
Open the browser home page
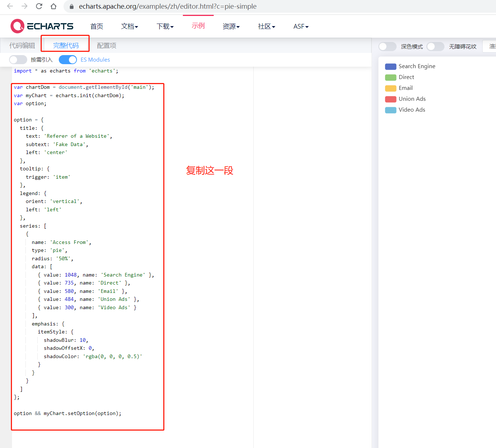pyautogui.click(x=53, y=6)
